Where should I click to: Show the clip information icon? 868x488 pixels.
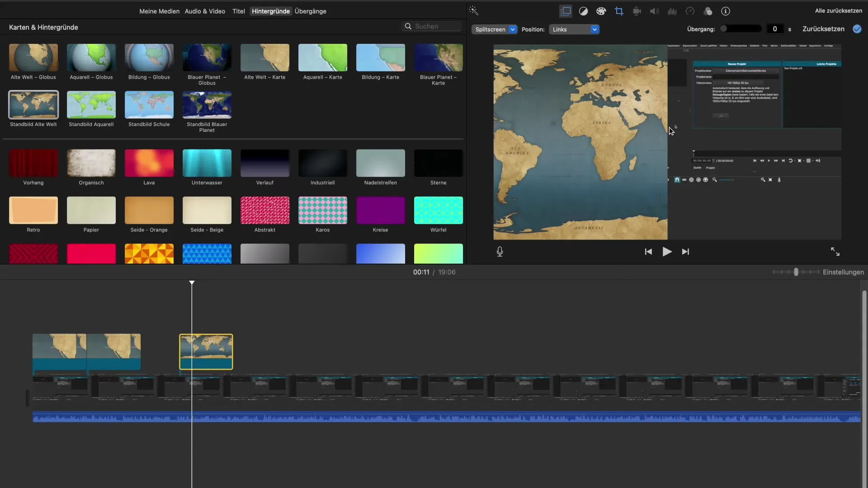click(726, 11)
